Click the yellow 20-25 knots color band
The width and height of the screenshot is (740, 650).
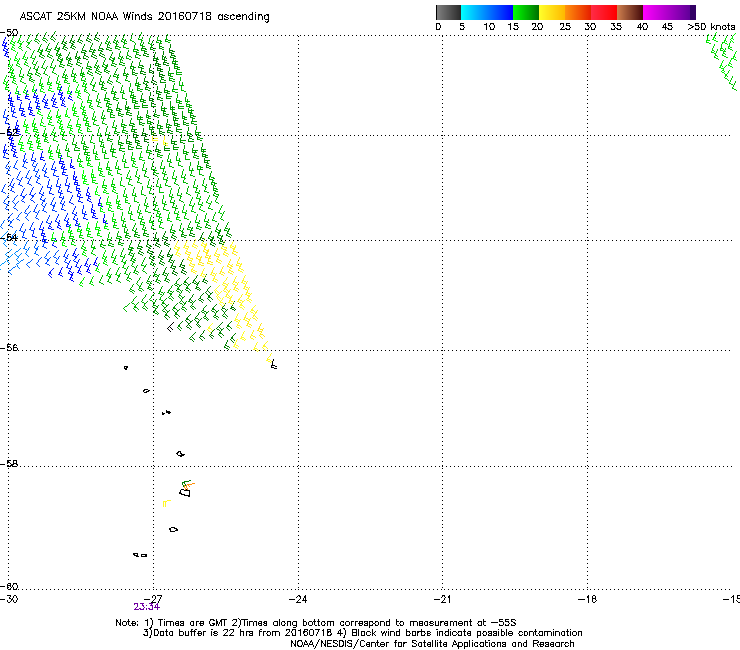click(x=552, y=12)
